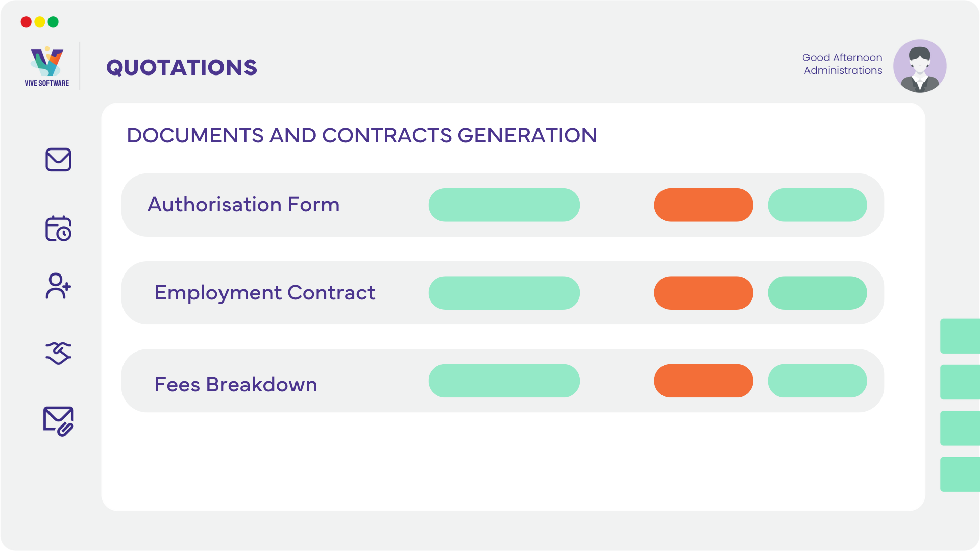The height and width of the screenshot is (551, 980).
Task: Open the mail attachment sidebar icon
Action: point(58,421)
